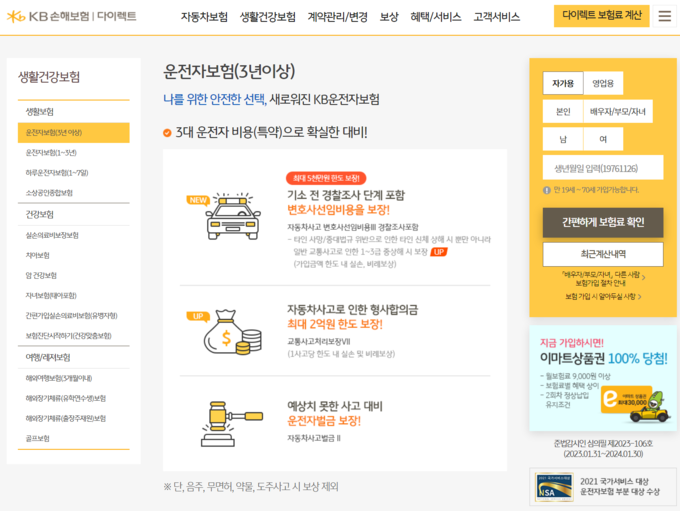Click the info icon near age notice
The height and width of the screenshot is (511, 680).
coord(547,190)
